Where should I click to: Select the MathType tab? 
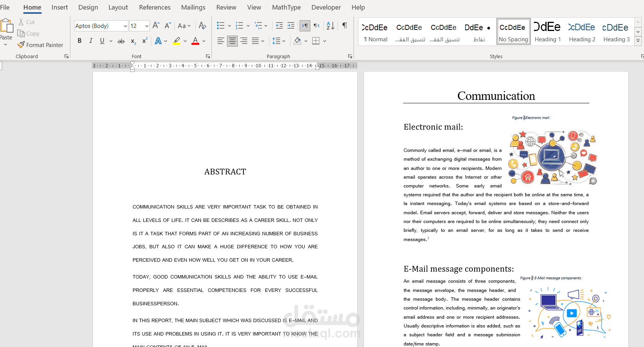[286, 7]
